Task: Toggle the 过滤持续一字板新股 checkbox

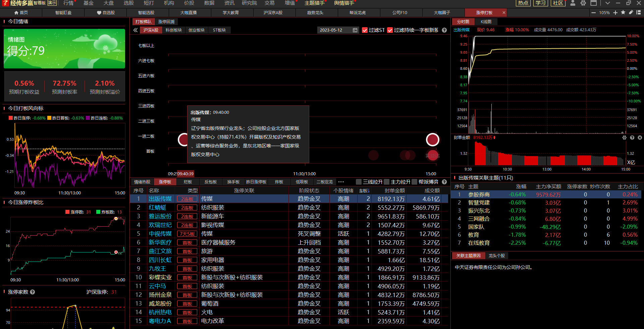Action: [x=390, y=30]
